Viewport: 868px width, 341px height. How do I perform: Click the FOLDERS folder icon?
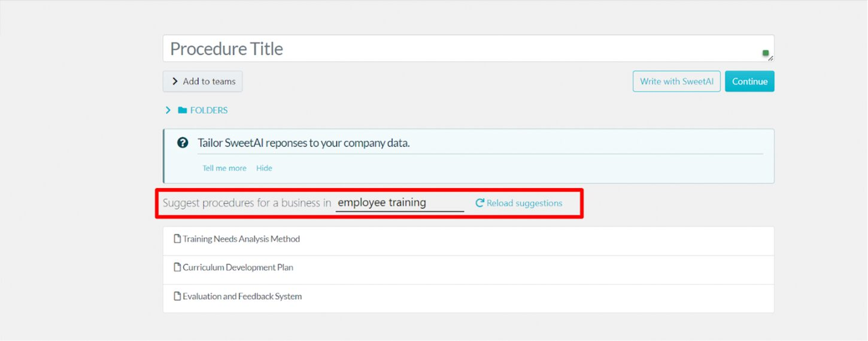click(183, 110)
